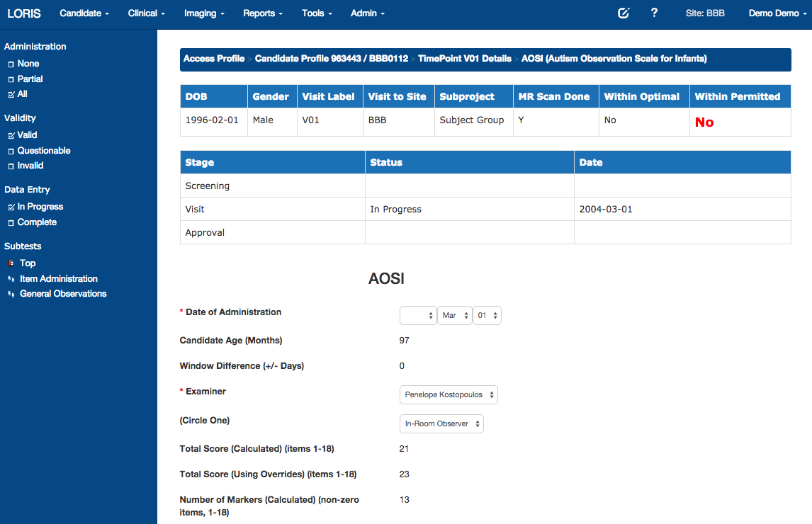812x524 pixels.
Task: Select the Questionable validity checkbox
Action: (x=11, y=151)
